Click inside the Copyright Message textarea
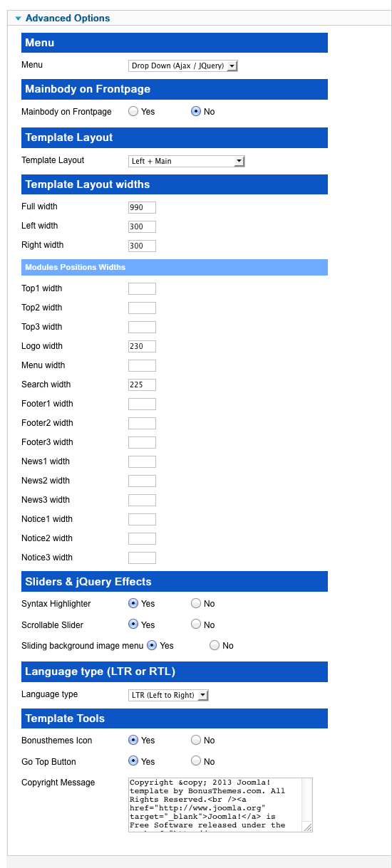 tap(220, 805)
